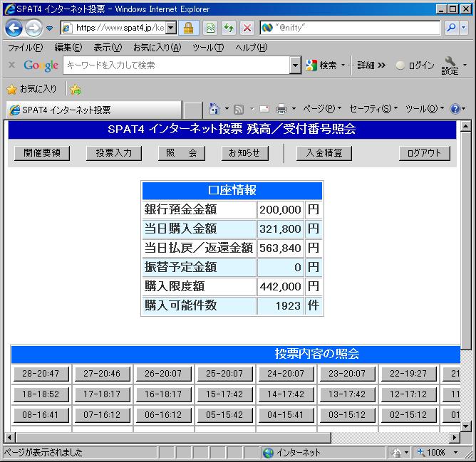The height and width of the screenshot is (462, 476).
Task: Close the Google toolbar with X
Action: click(11, 65)
